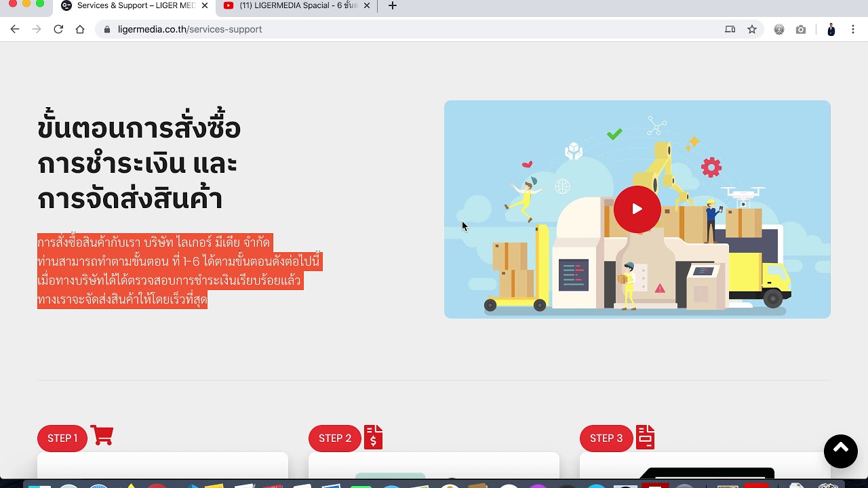Go back to previous page

click(x=15, y=29)
